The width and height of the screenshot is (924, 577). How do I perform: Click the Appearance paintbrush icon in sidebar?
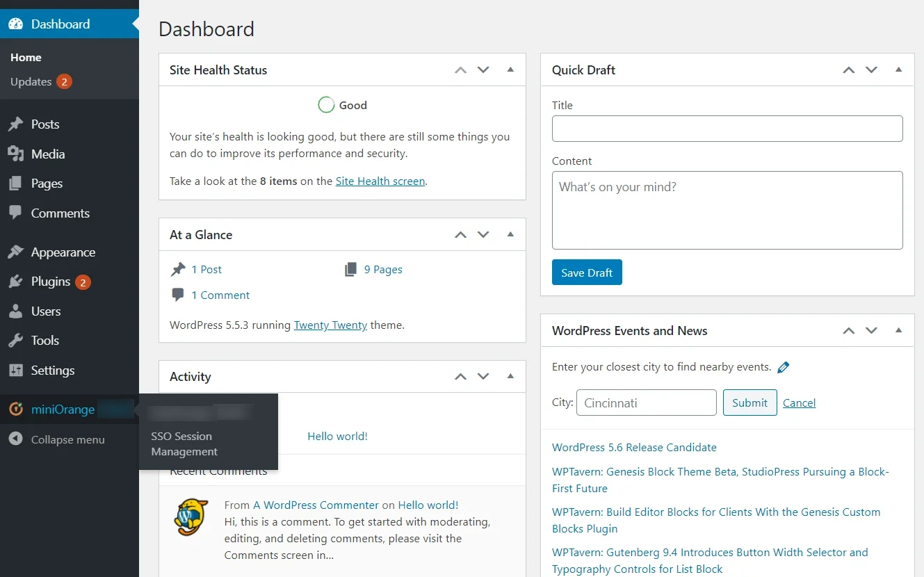(15, 252)
